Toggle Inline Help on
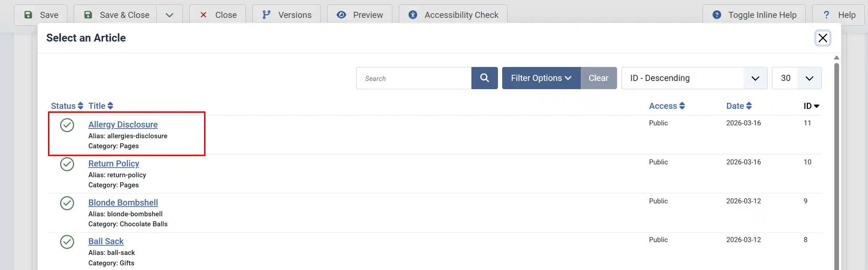 pyautogui.click(x=754, y=15)
